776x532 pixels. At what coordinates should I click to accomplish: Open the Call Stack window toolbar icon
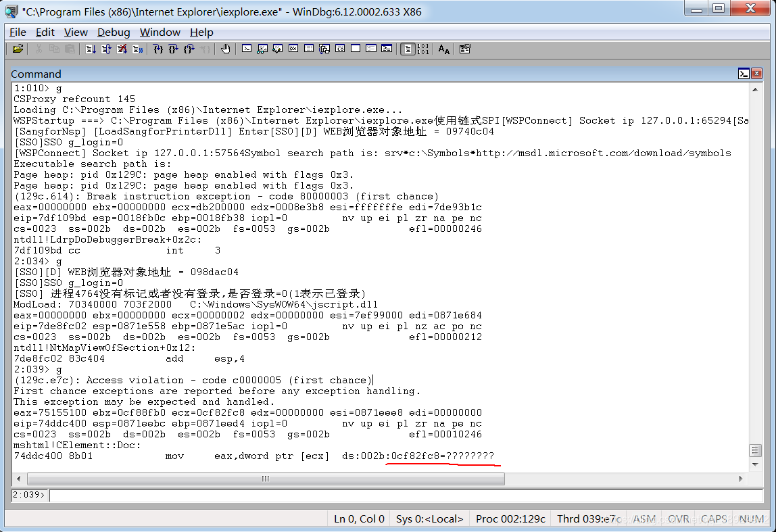tap(324, 49)
